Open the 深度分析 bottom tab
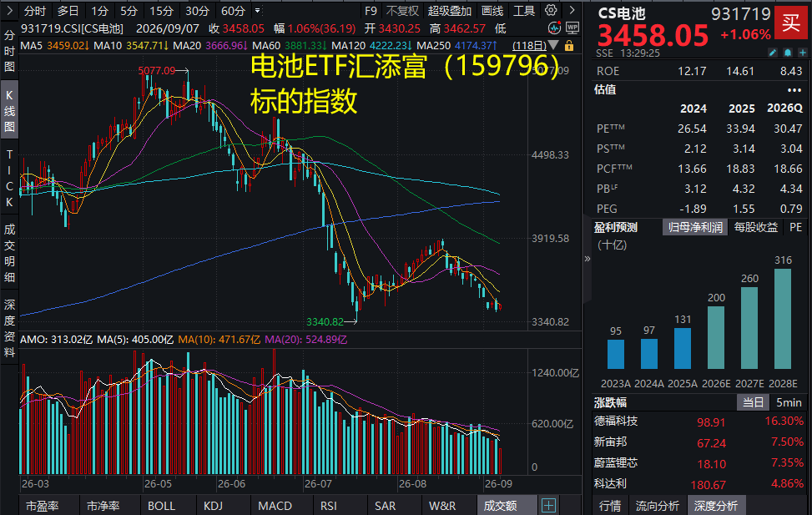This screenshot has height=515, width=812. pos(716,506)
